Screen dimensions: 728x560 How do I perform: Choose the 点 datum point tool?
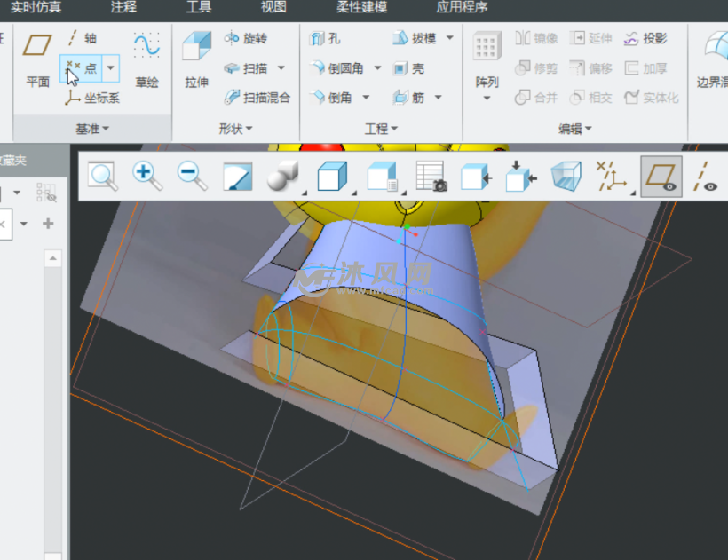coord(82,68)
